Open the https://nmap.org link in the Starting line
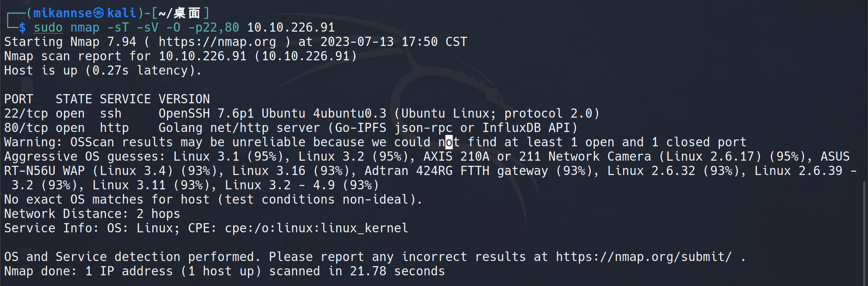868x286 pixels. pos(217,42)
